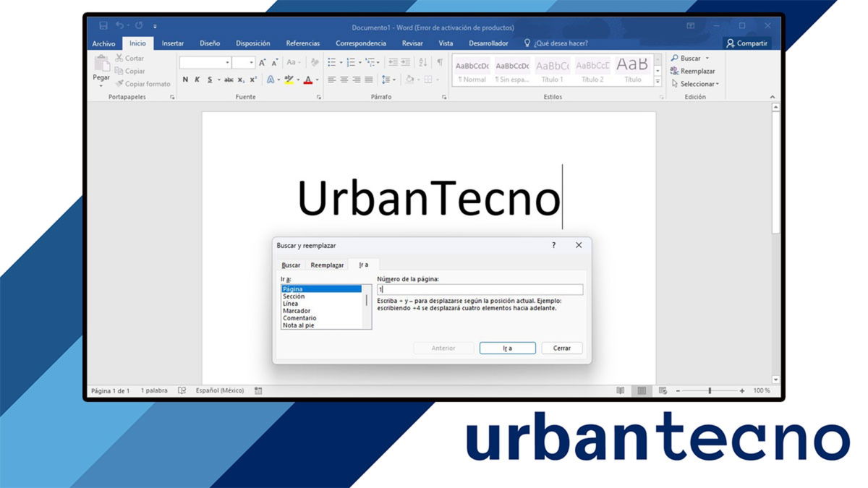Select the center text alignment icon
This screenshot has width=868, height=488.
tap(344, 80)
